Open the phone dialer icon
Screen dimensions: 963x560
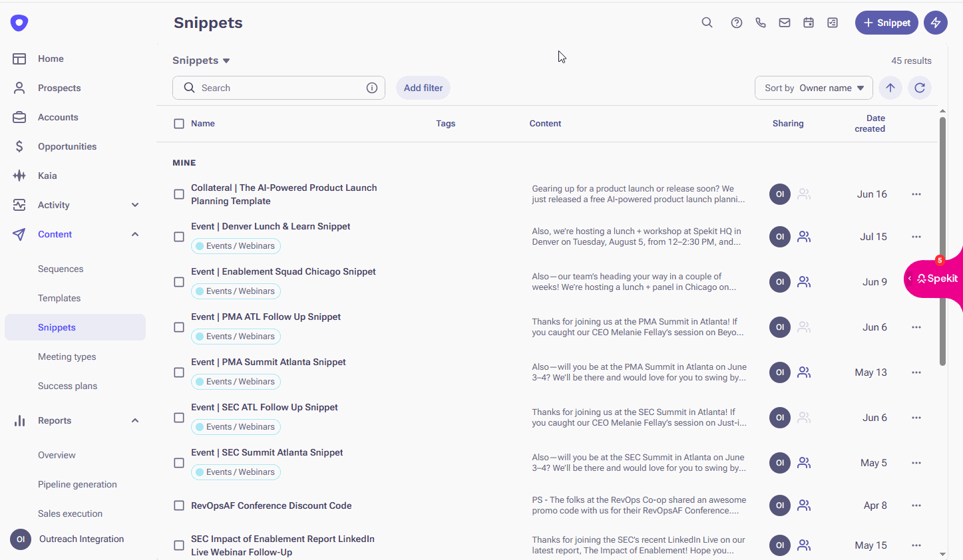pos(761,23)
